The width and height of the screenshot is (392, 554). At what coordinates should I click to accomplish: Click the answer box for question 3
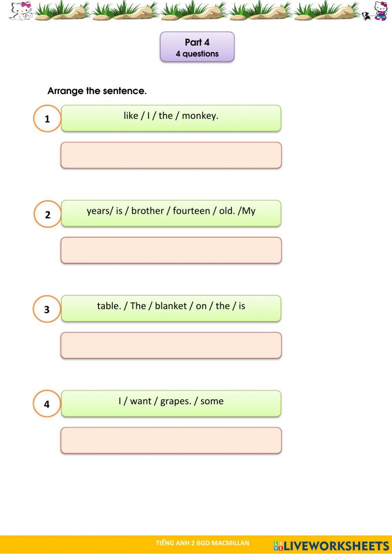tap(171, 345)
